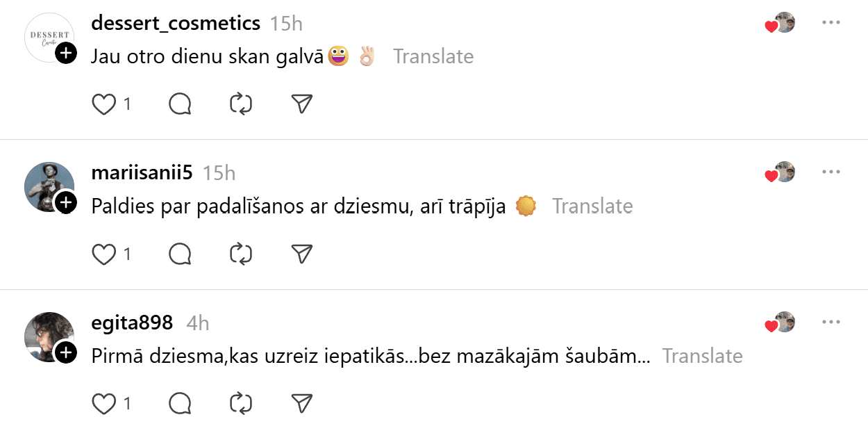The image size is (868, 424).
Task: Reply to mariisanii5's comment
Action: [x=180, y=254]
